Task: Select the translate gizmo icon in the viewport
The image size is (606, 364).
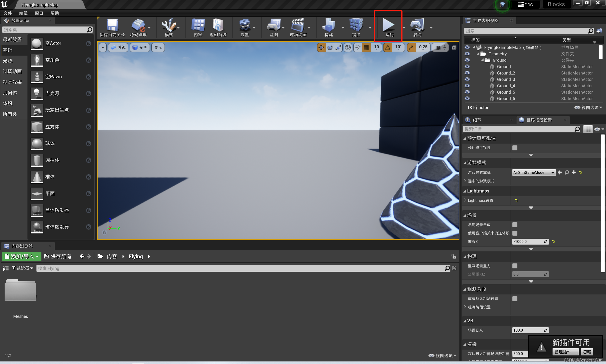Action: click(x=321, y=48)
